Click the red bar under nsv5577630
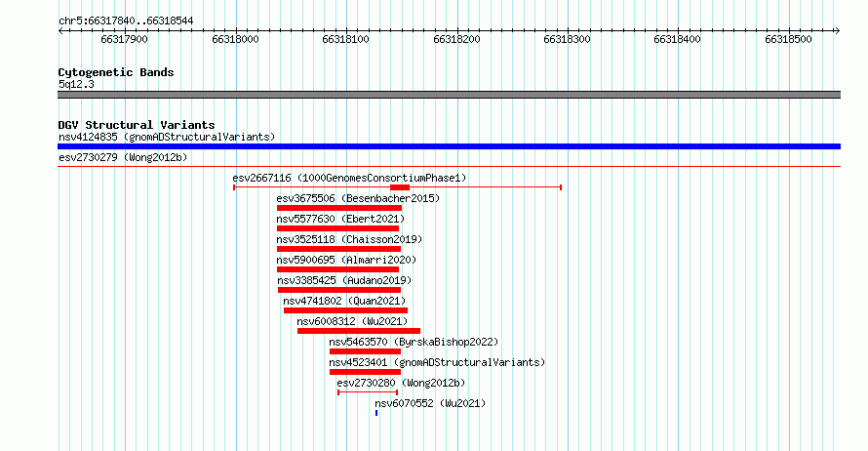 [337, 228]
